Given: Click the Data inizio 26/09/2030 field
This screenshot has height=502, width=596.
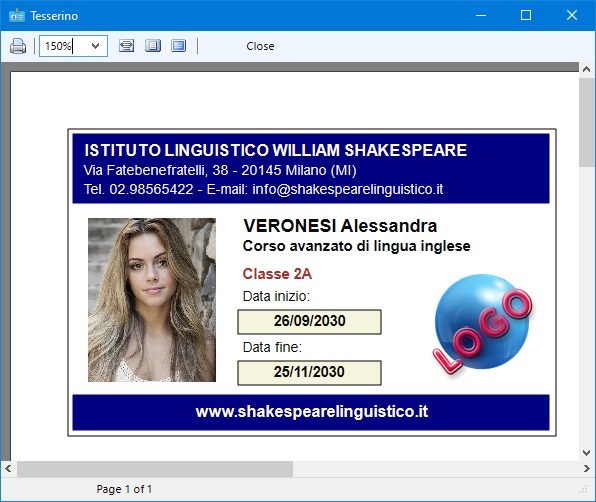Looking at the screenshot, I should point(309,322).
